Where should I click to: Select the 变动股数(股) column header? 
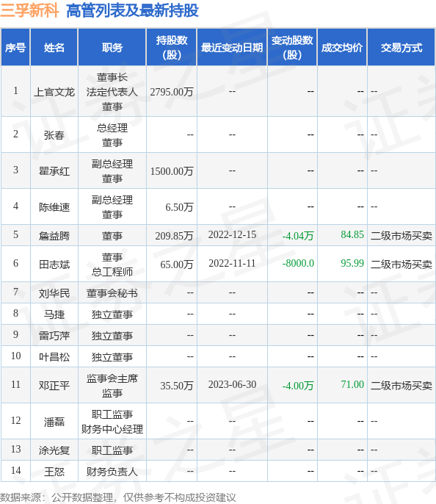[292, 48]
